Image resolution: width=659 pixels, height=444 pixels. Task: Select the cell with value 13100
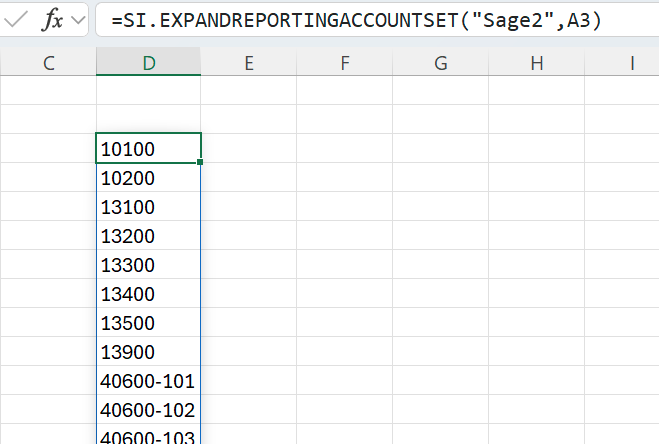148,207
